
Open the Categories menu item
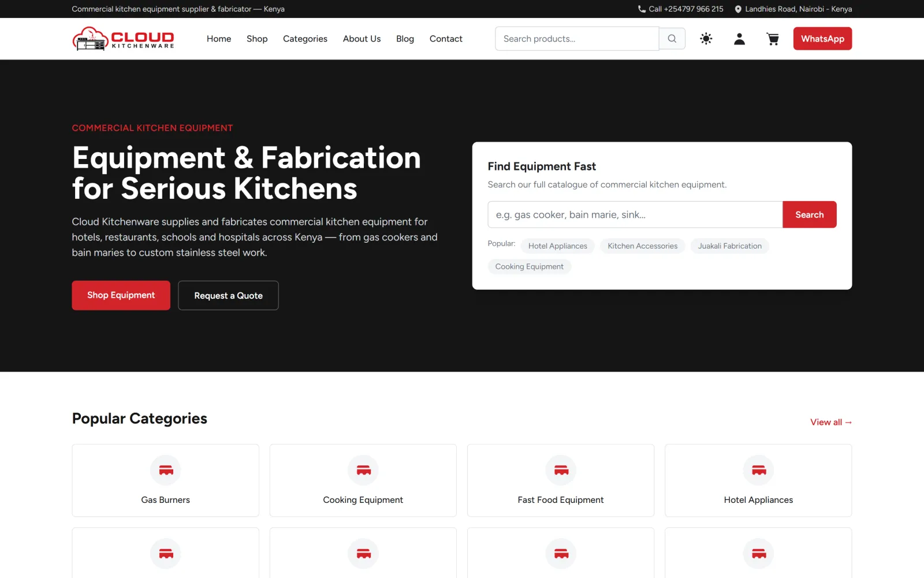305,39
